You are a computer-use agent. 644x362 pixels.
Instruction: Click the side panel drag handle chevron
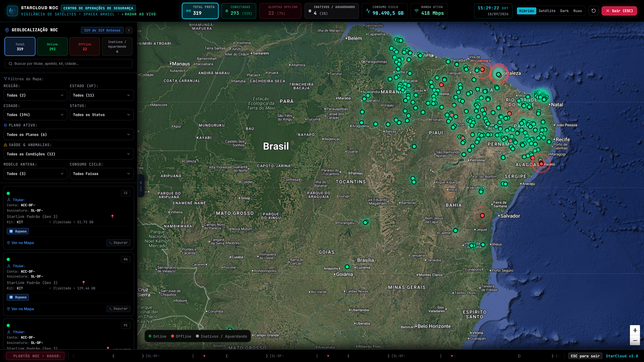click(141, 183)
